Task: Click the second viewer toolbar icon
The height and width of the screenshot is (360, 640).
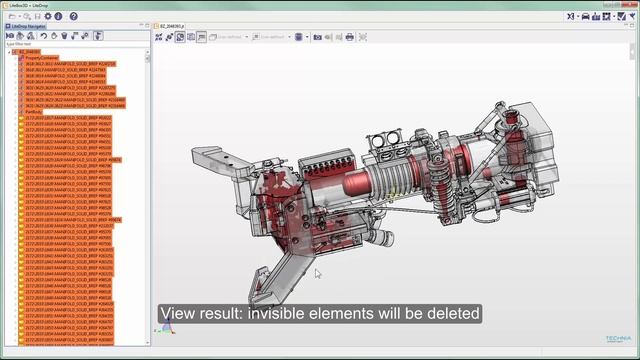Action: (x=169, y=37)
